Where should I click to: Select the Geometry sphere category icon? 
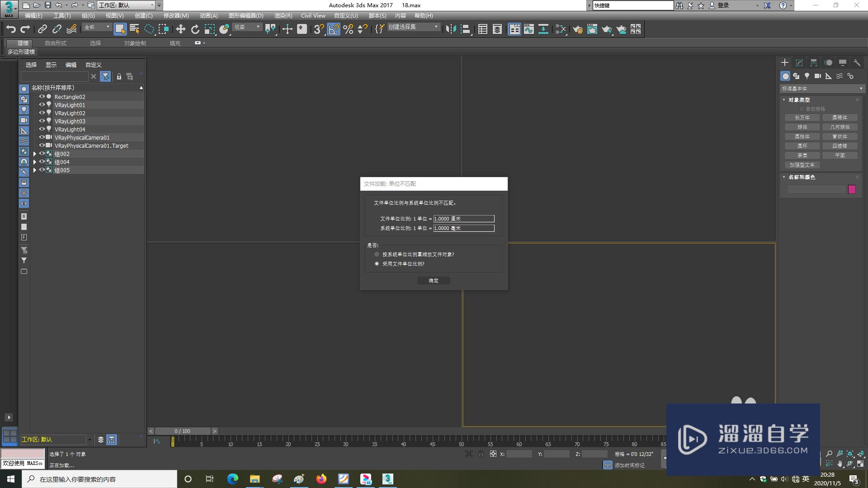[785, 76]
